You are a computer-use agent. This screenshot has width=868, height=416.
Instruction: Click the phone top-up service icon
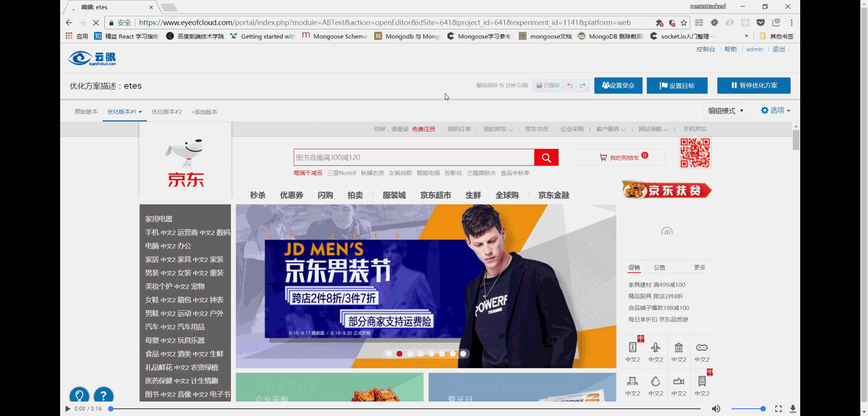tap(632, 347)
